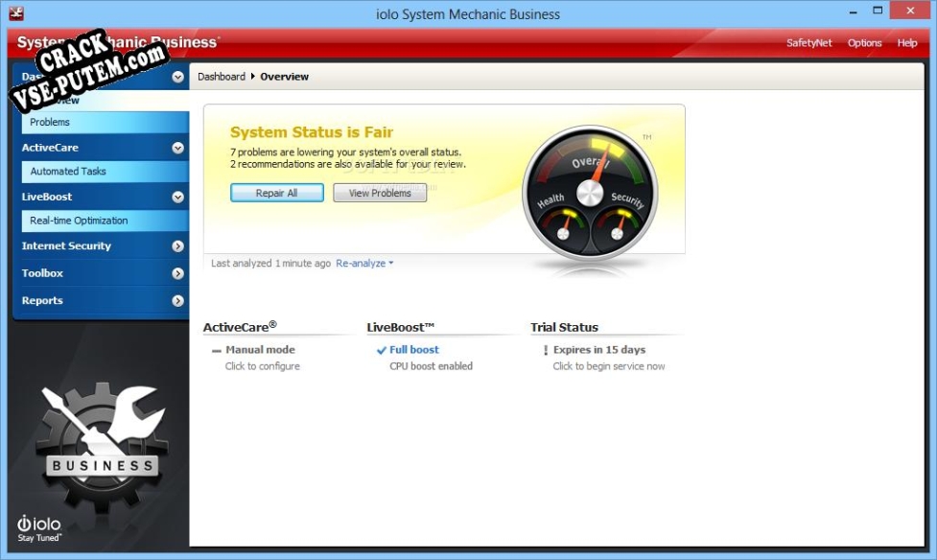Click the Security mini gauge

click(x=618, y=227)
